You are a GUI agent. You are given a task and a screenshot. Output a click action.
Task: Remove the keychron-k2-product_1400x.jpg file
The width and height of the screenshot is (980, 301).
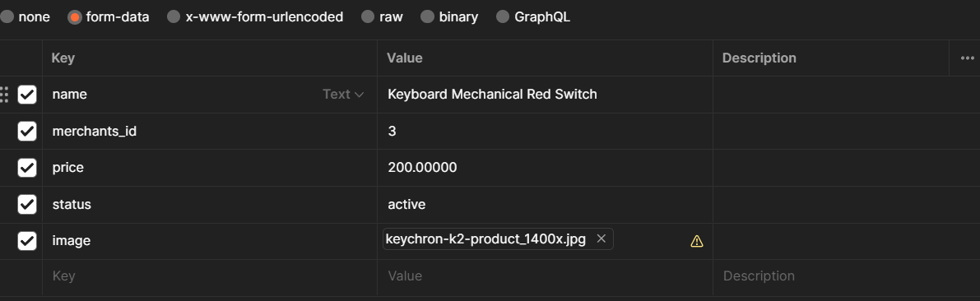pyautogui.click(x=601, y=238)
